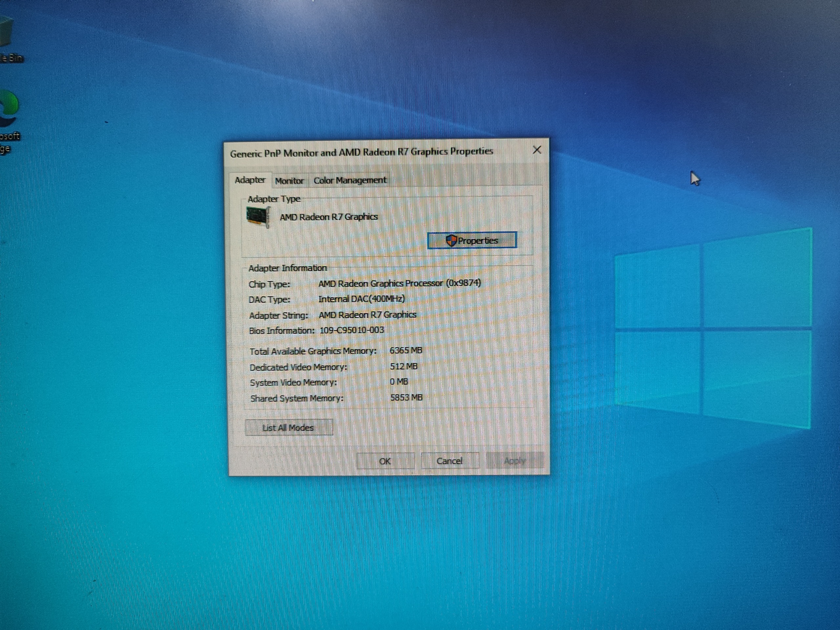Click Bios Information value 109-C95010-003

click(x=352, y=330)
